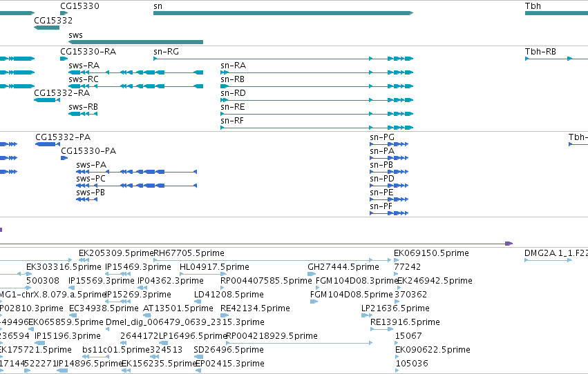Select transcript CG15330-RA
The width and height of the screenshot is (588, 374).
coord(64,59)
